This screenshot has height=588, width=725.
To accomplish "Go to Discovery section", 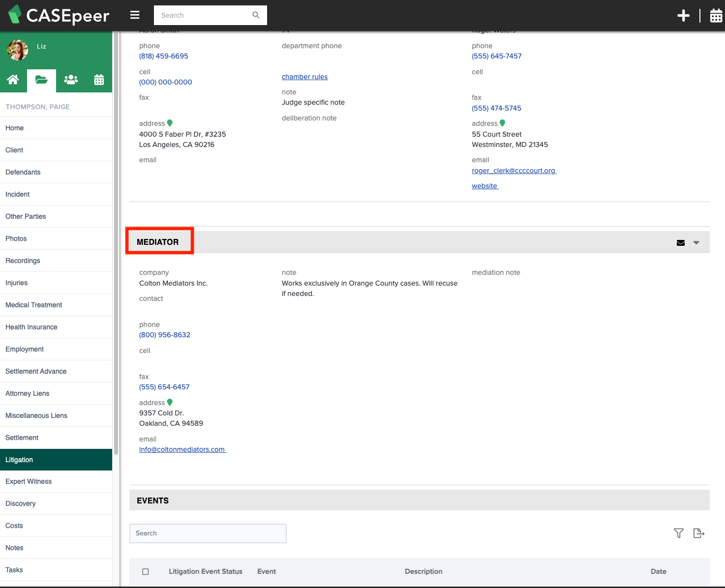I will [x=56, y=503].
